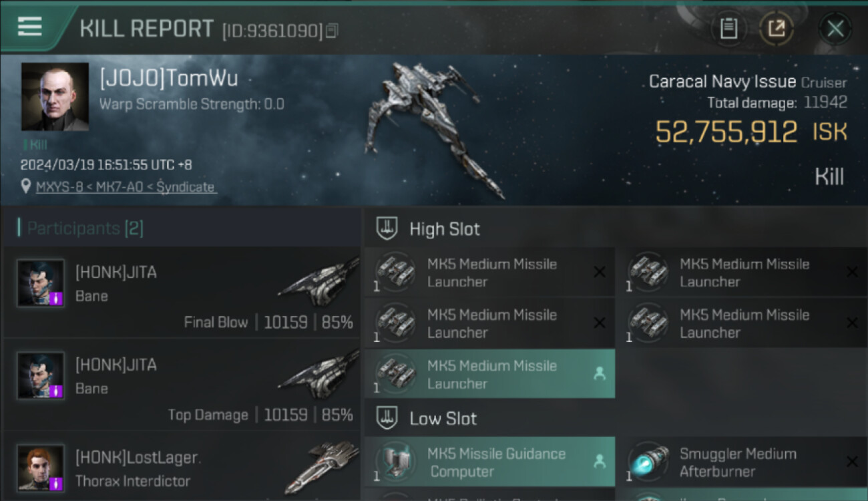Click X mark on first missile launcher
The image size is (868, 501).
tap(600, 272)
